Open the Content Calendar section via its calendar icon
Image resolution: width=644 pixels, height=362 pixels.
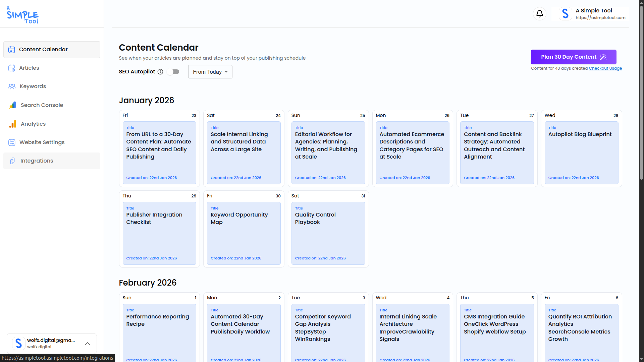click(x=12, y=49)
